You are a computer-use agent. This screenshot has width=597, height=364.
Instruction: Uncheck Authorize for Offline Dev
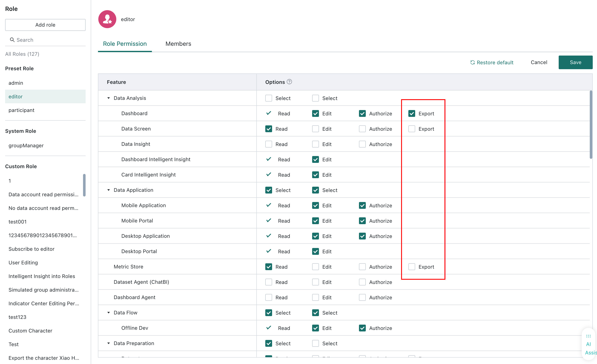tap(362, 328)
